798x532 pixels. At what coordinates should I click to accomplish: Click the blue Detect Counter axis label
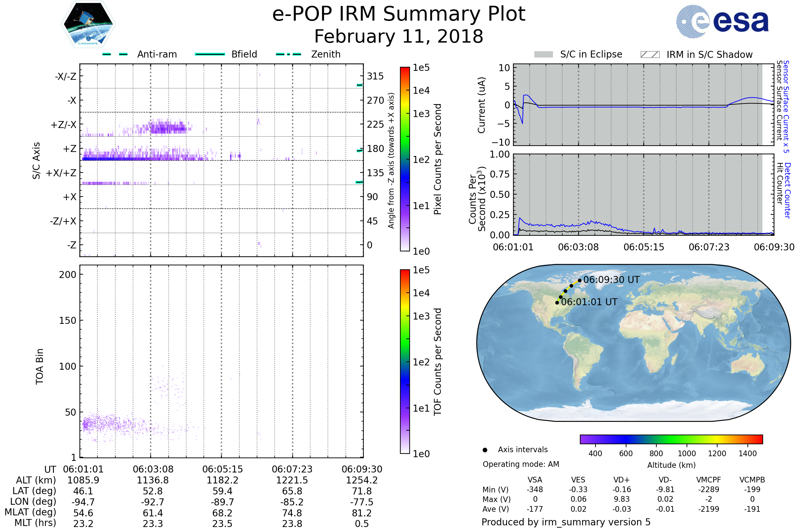pos(787,191)
